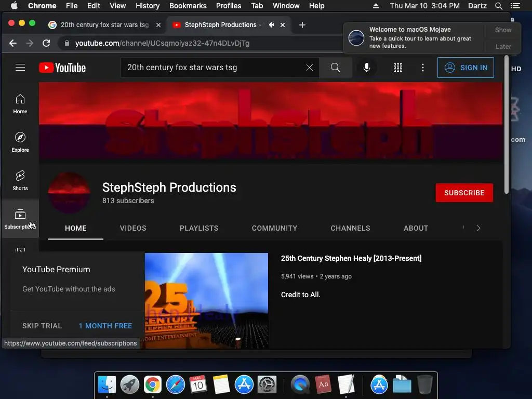Go forward in Chrome
The height and width of the screenshot is (399, 532).
coord(30,43)
